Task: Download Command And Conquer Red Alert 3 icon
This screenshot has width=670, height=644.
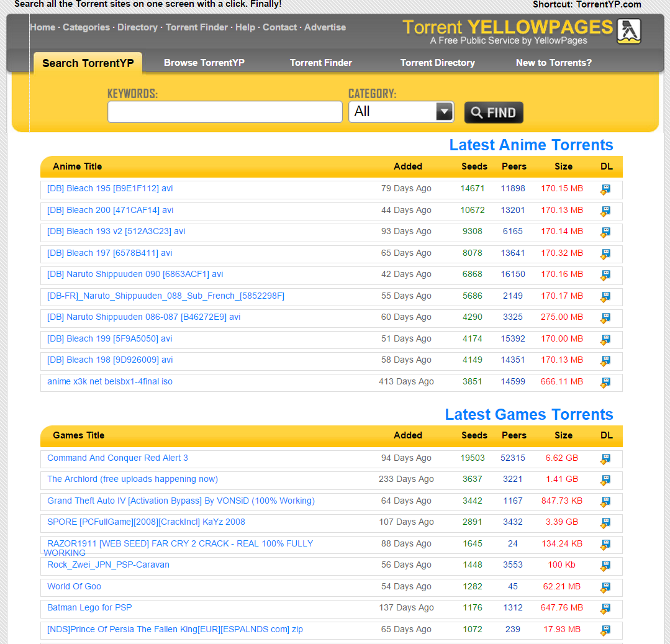Action: [605, 459]
